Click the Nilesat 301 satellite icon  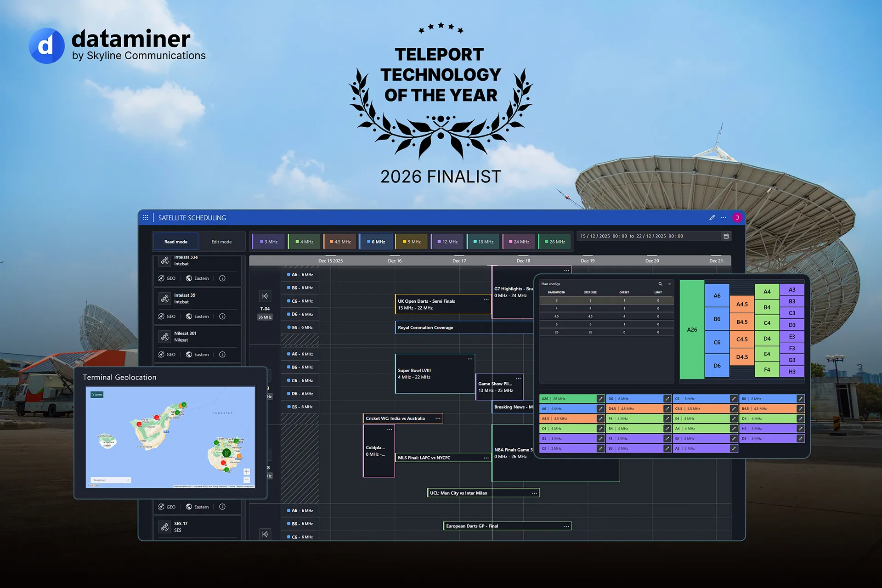[x=164, y=337]
